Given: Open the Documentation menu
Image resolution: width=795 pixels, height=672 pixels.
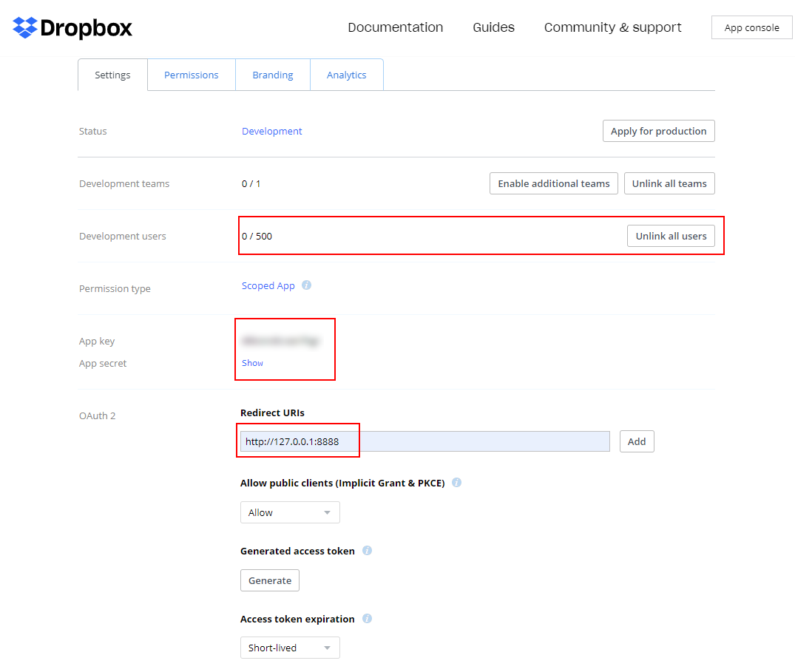Looking at the screenshot, I should click(395, 27).
